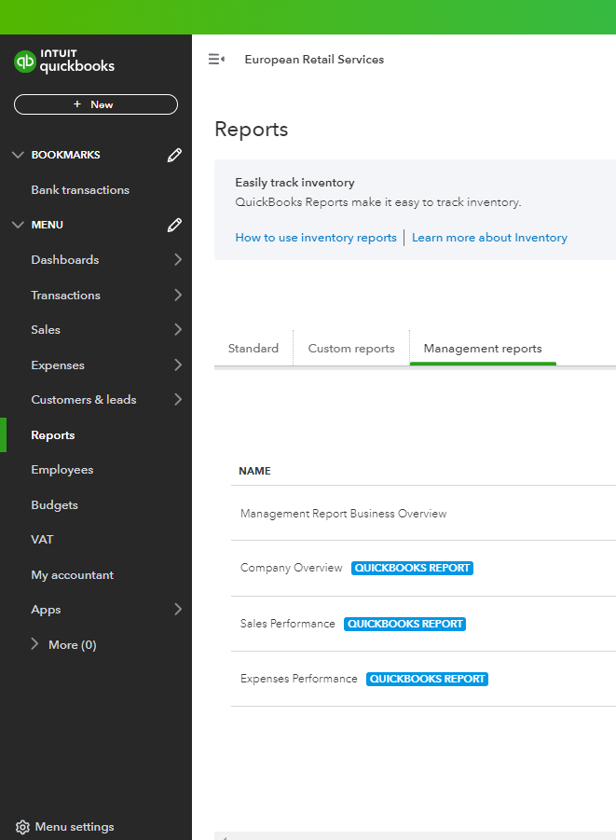The width and height of the screenshot is (616, 840).
Task: Open How to use inventory reports link
Action: [316, 238]
